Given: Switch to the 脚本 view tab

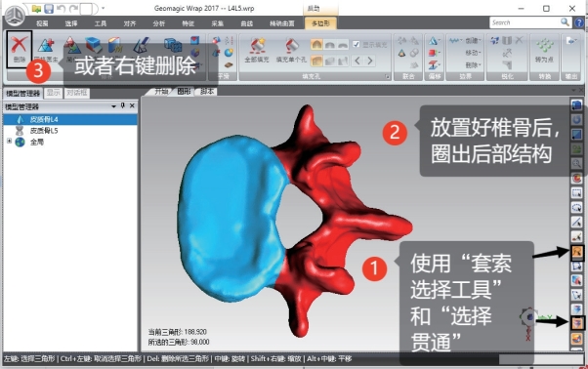Looking at the screenshot, I should pyautogui.click(x=206, y=92).
